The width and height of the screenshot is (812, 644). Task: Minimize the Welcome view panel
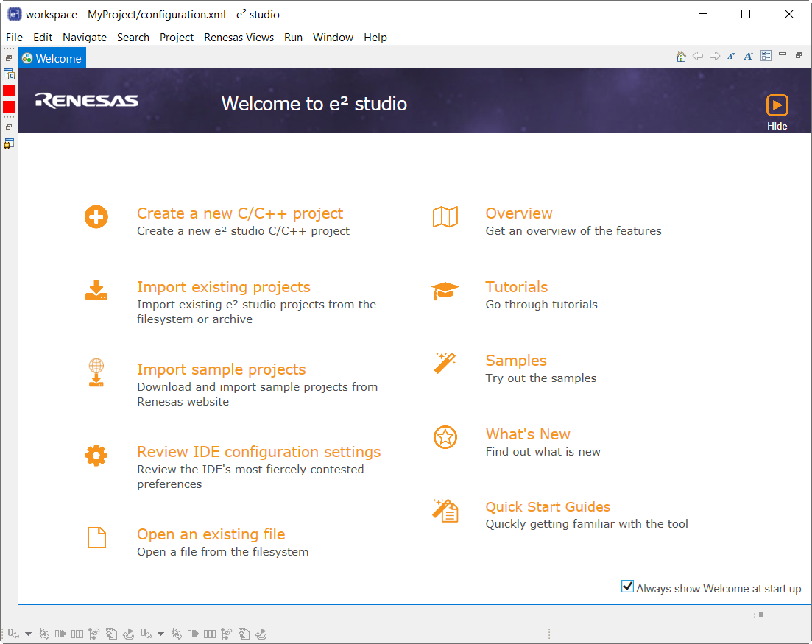point(783,54)
